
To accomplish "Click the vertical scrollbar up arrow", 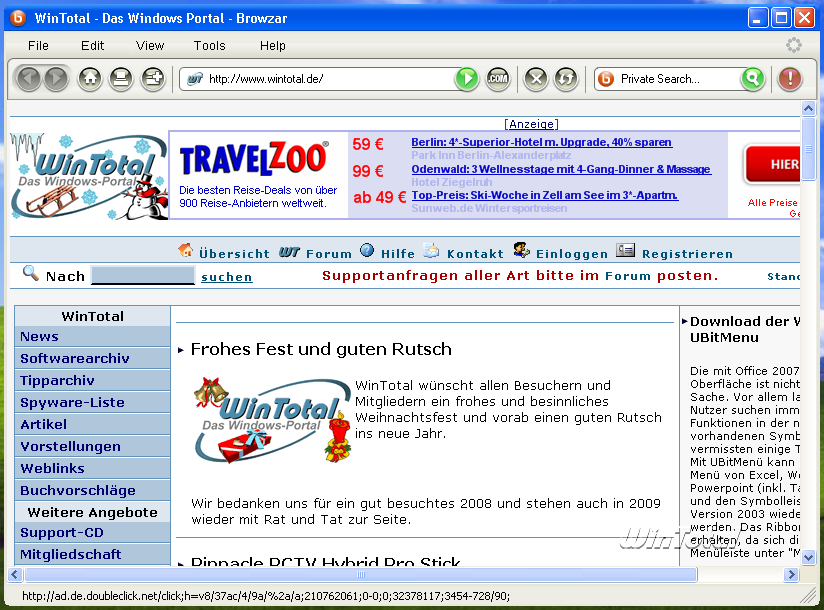I will click(808, 108).
